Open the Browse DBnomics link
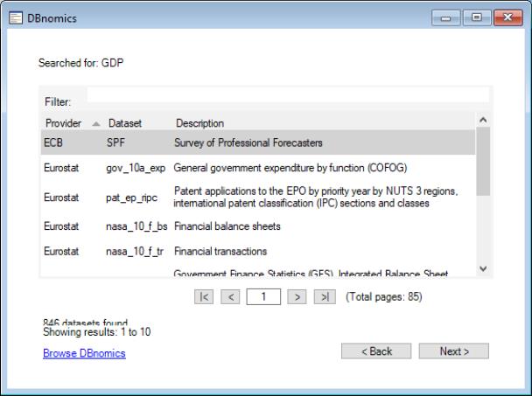 click(x=84, y=353)
